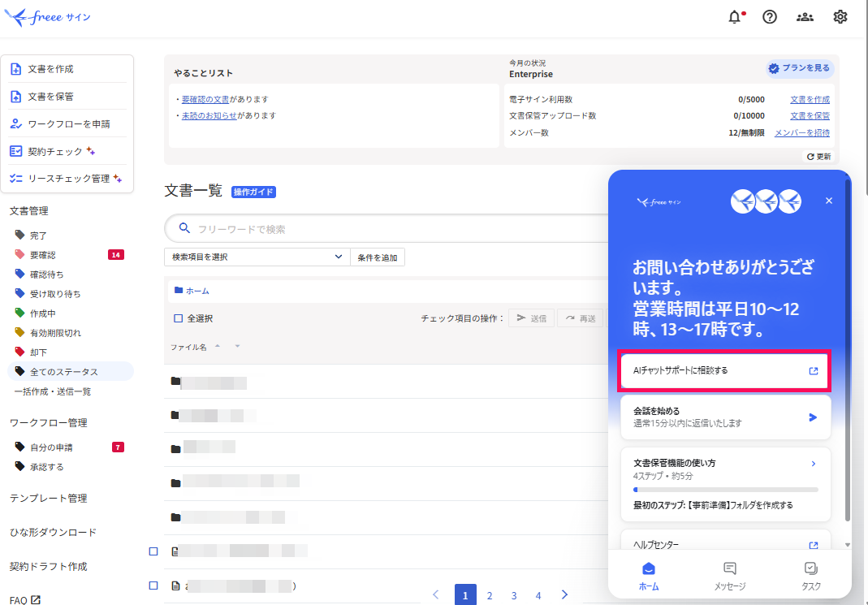Switch to the メッセージ tab in chat widget

[x=730, y=576]
